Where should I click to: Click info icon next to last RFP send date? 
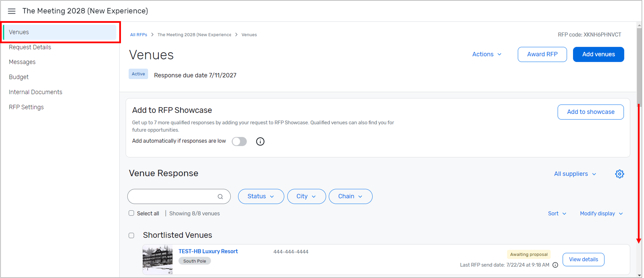point(555,265)
